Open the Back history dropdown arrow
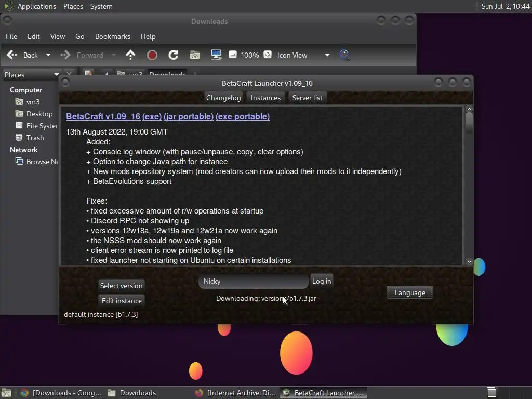Screen dimensions: 532x399 click(x=48, y=55)
